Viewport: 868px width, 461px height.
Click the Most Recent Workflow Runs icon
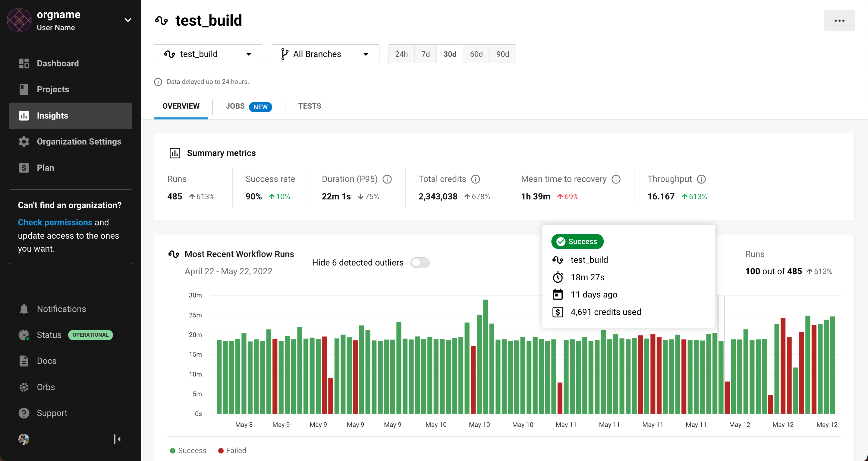tap(174, 254)
